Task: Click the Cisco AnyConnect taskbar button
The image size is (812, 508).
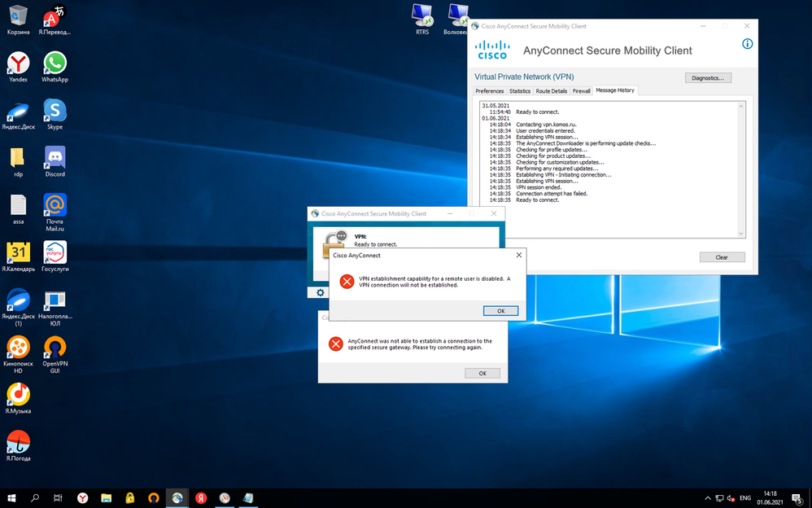Action: [x=177, y=498]
